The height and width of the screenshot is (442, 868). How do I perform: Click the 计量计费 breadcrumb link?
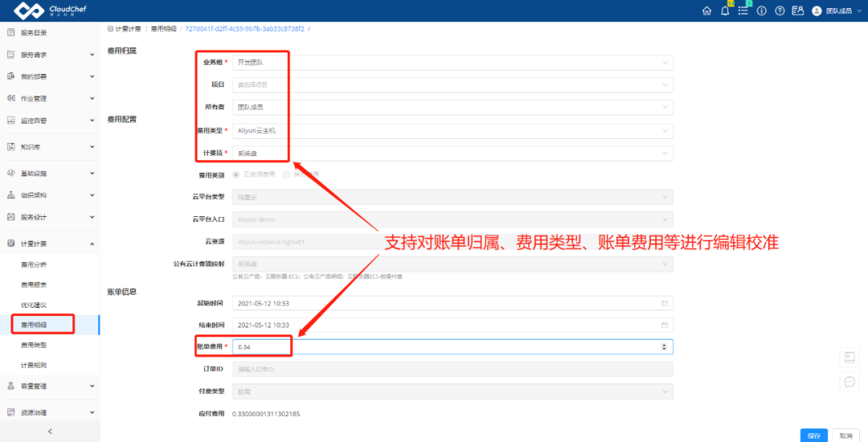coord(128,29)
